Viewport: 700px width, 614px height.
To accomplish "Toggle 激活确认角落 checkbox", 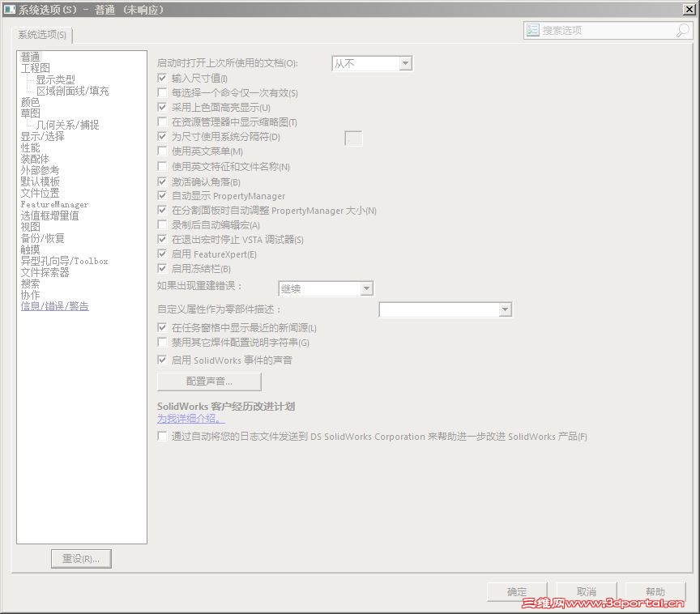I will (x=162, y=181).
